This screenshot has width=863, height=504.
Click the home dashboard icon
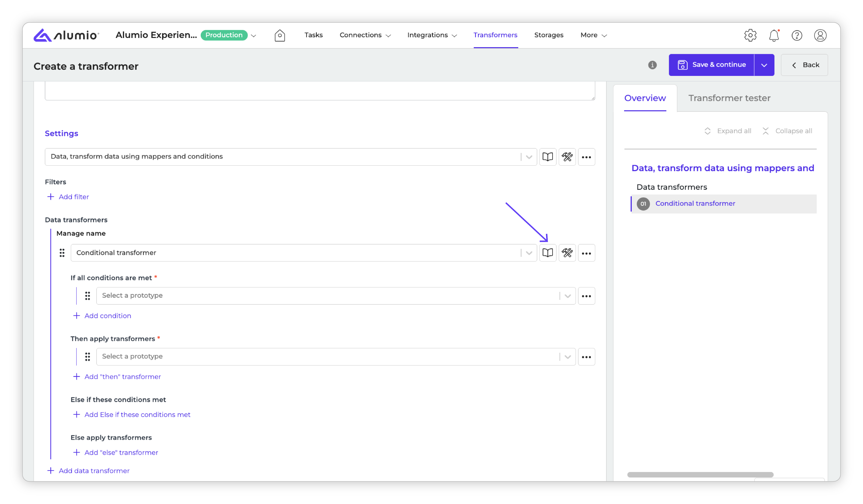click(x=279, y=35)
